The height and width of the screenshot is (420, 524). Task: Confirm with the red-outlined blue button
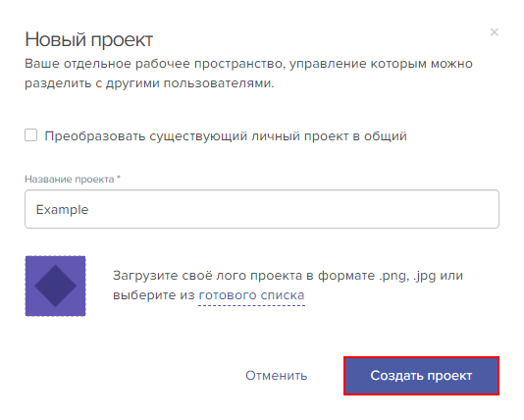pos(421,376)
